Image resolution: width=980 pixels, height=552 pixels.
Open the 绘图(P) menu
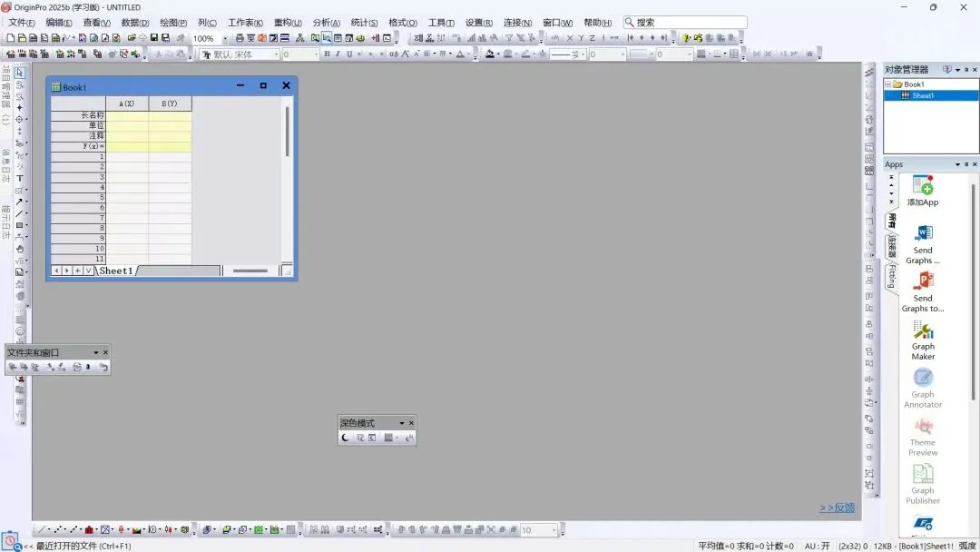pyautogui.click(x=173, y=23)
